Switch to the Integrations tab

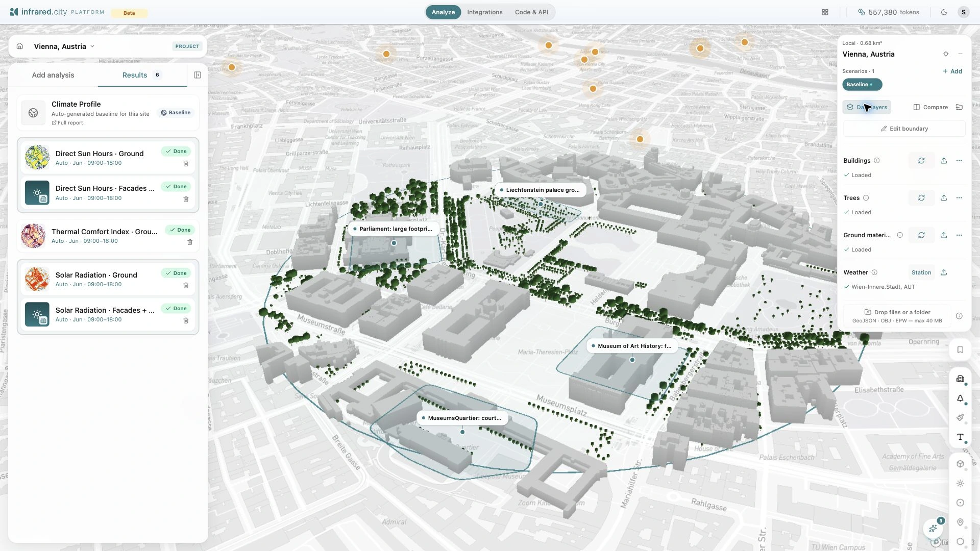[484, 12]
